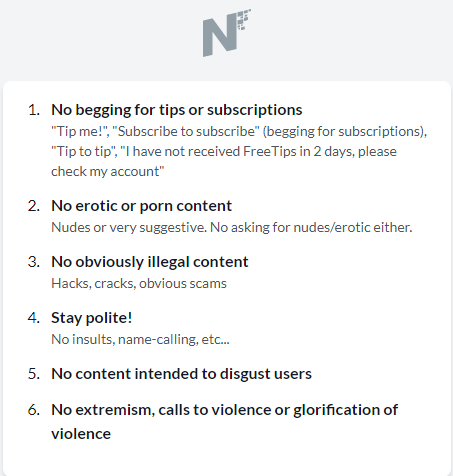Select the heading 'No begging for tips or subscriptions'

click(177, 110)
